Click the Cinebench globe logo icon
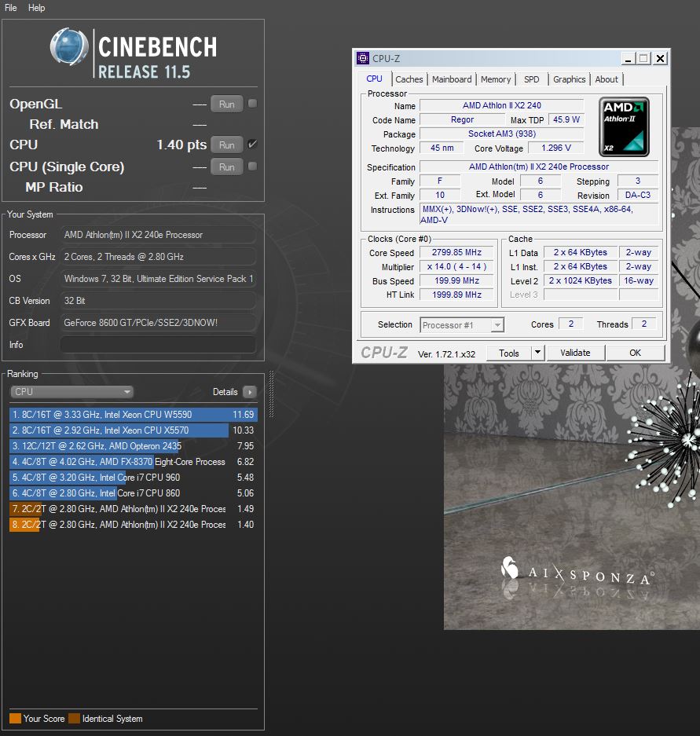Viewport: 700px width, 736px height. [69, 46]
